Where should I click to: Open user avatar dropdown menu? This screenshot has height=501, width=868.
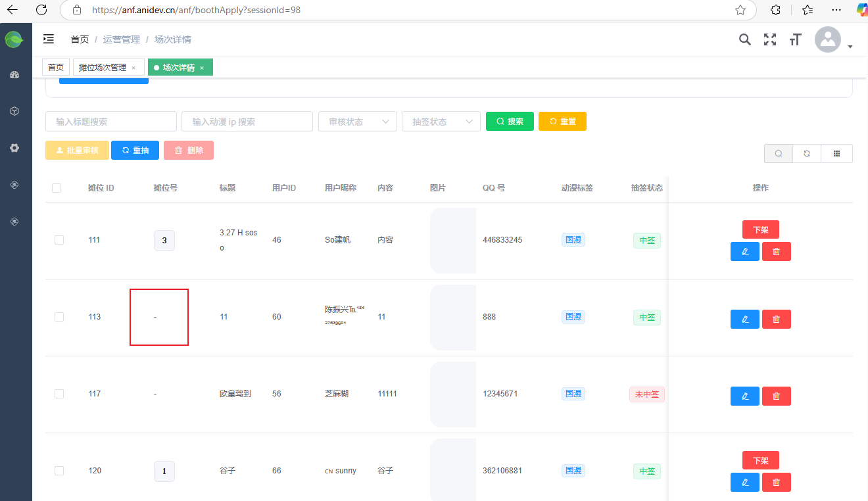[x=833, y=40]
